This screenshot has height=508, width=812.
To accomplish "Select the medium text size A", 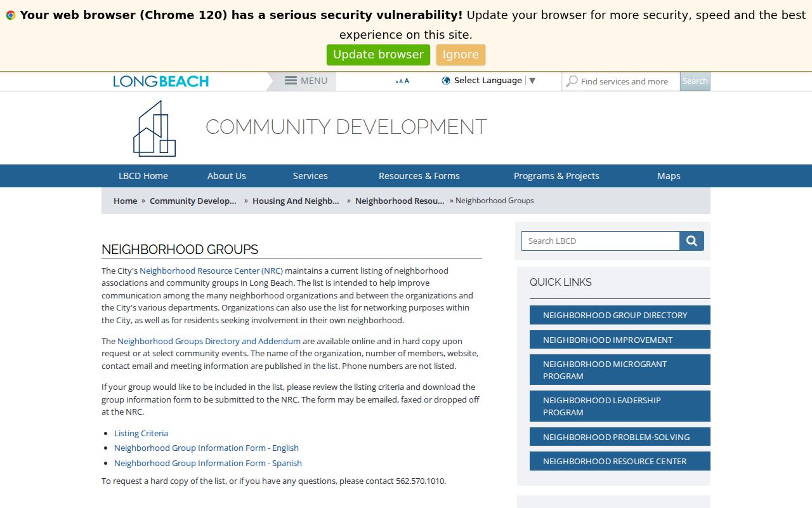I will pos(401,81).
